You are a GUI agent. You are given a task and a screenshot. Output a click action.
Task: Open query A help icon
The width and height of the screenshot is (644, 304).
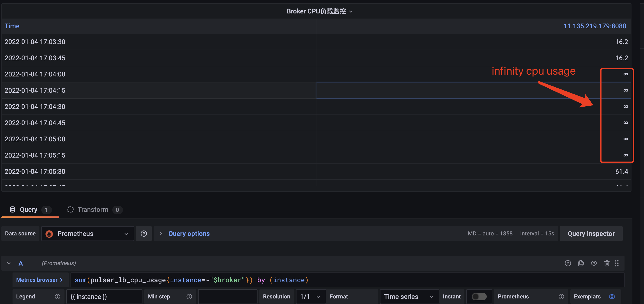coord(567,263)
